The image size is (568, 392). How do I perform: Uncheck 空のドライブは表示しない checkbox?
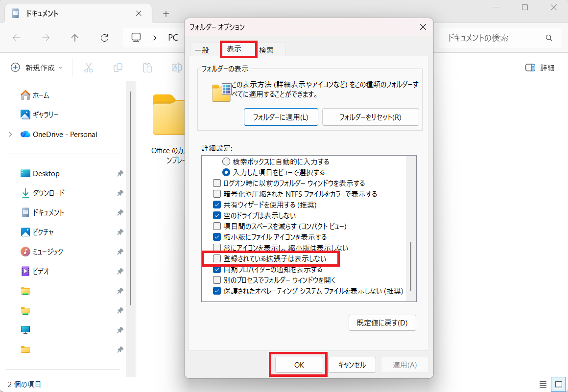[217, 215]
